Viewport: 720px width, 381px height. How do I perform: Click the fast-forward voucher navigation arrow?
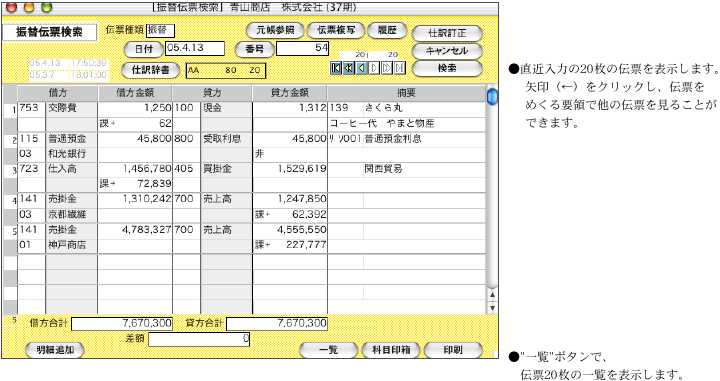[x=387, y=68]
